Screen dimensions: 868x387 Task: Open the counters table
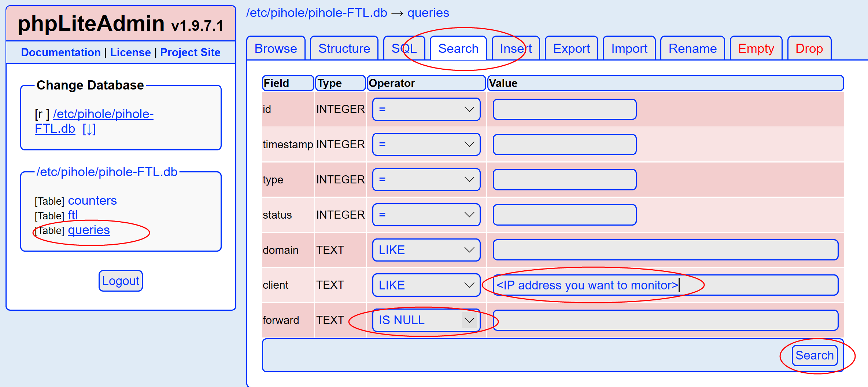coord(92,201)
